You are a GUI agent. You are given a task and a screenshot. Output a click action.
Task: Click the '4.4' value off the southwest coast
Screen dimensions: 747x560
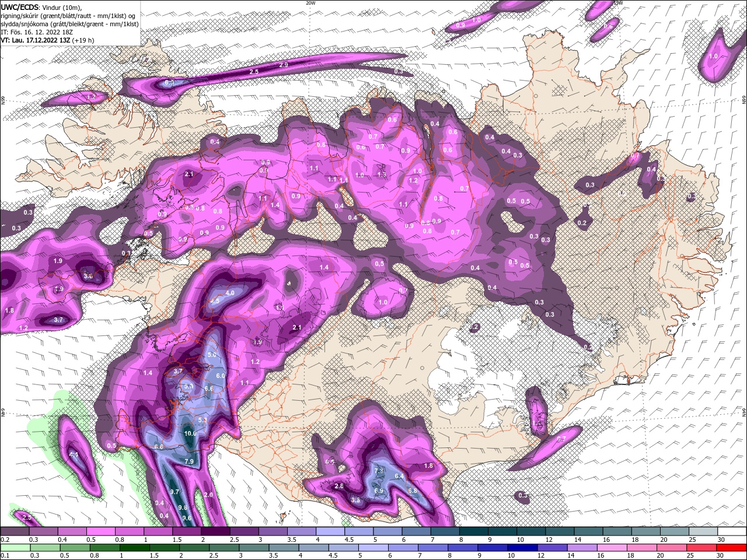pos(74,454)
